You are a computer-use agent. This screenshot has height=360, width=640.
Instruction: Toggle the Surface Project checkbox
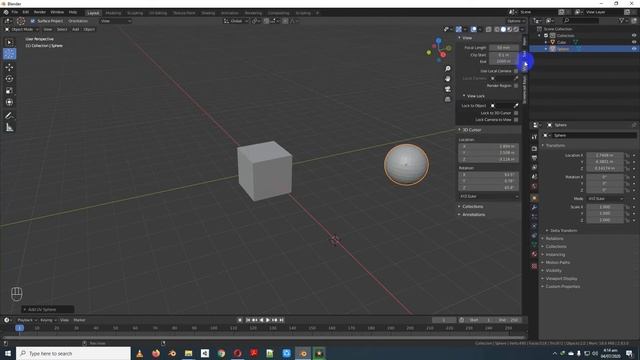point(33,21)
